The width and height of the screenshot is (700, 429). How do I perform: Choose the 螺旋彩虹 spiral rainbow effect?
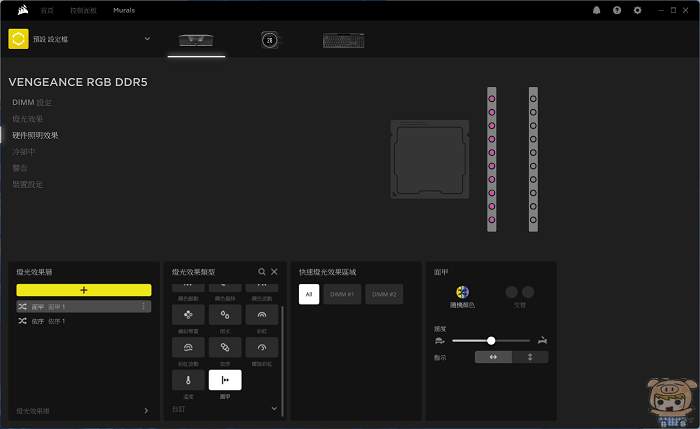click(262, 347)
